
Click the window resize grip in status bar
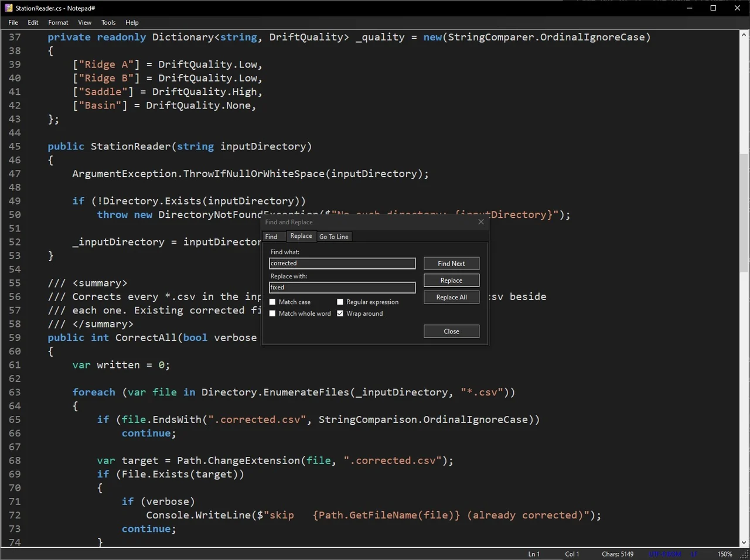(745, 555)
